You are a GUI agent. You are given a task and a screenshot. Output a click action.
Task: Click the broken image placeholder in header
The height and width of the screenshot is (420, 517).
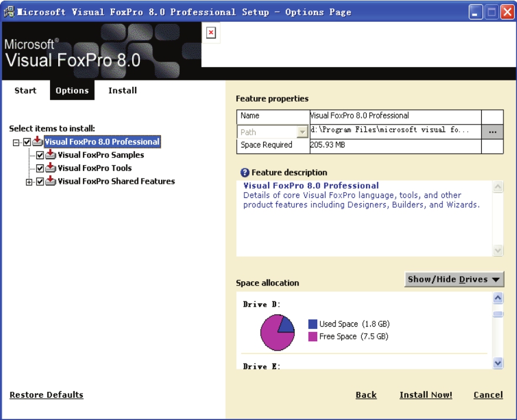tap(211, 33)
